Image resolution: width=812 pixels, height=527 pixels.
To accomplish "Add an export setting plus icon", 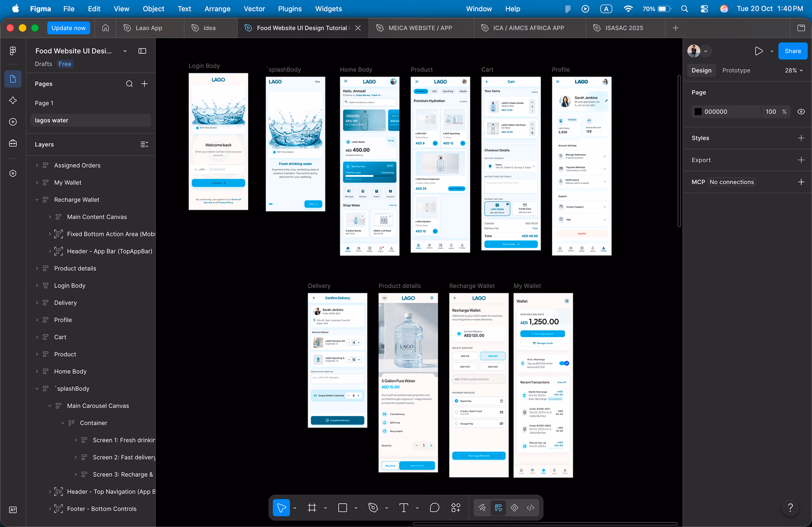I will tap(801, 160).
